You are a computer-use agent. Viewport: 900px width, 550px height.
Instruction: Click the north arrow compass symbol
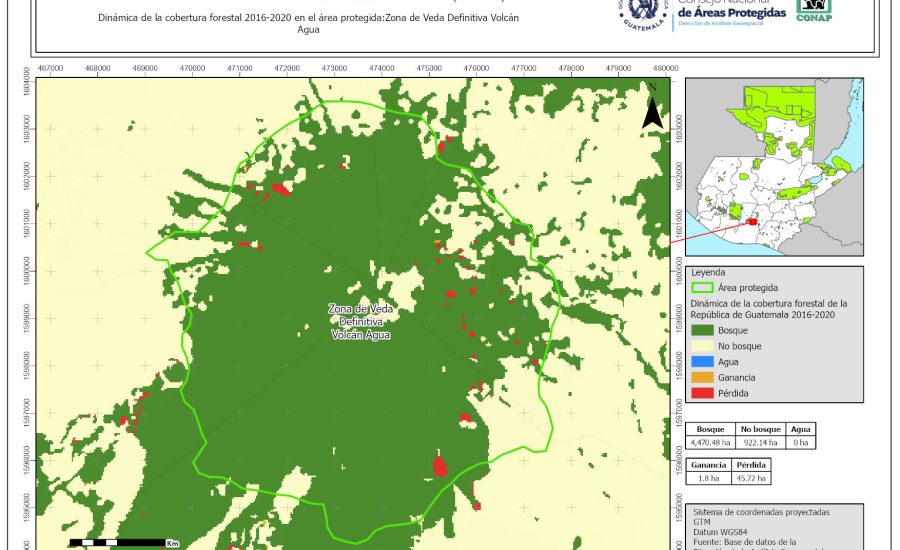coord(651,108)
